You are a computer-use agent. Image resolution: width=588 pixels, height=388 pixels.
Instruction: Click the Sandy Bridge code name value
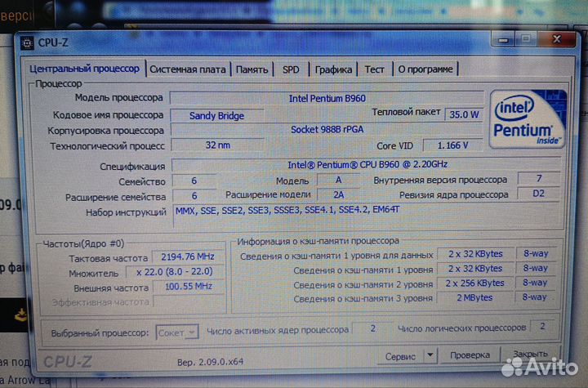pyautogui.click(x=217, y=115)
